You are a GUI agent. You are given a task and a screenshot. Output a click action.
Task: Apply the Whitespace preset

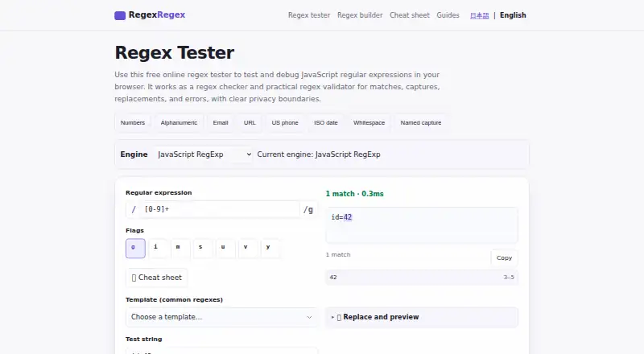point(369,123)
